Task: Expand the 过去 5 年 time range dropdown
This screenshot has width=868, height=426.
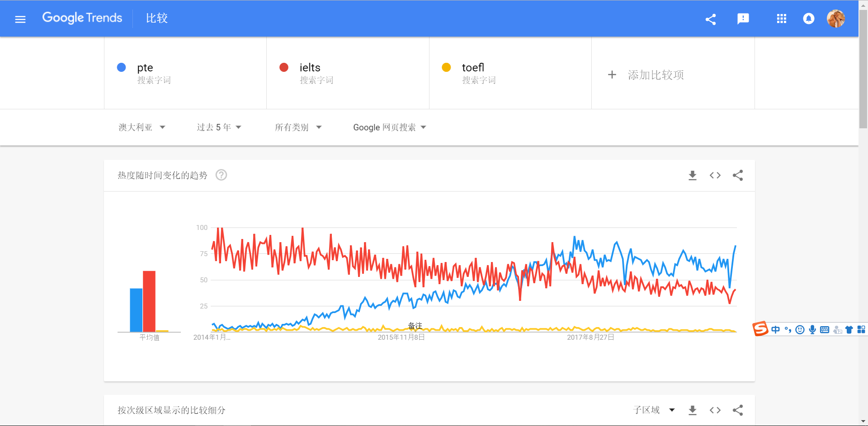Action: coord(219,127)
